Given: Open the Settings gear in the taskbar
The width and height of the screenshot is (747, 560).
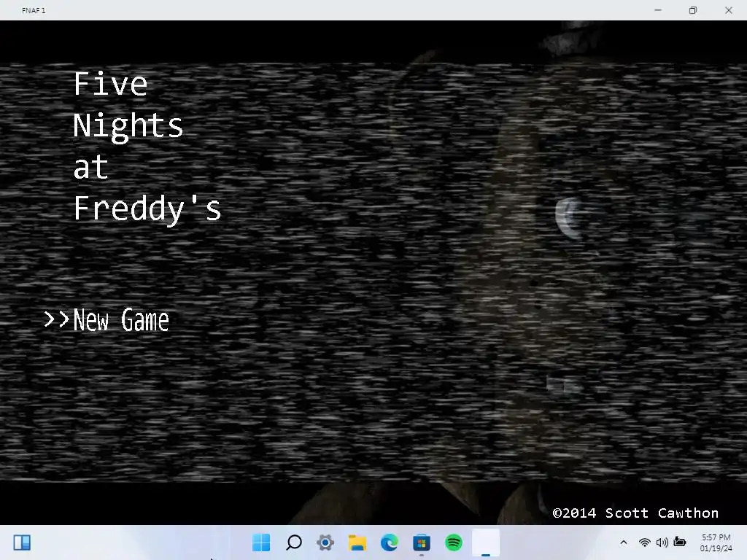Looking at the screenshot, I should [x=325, y=542].
